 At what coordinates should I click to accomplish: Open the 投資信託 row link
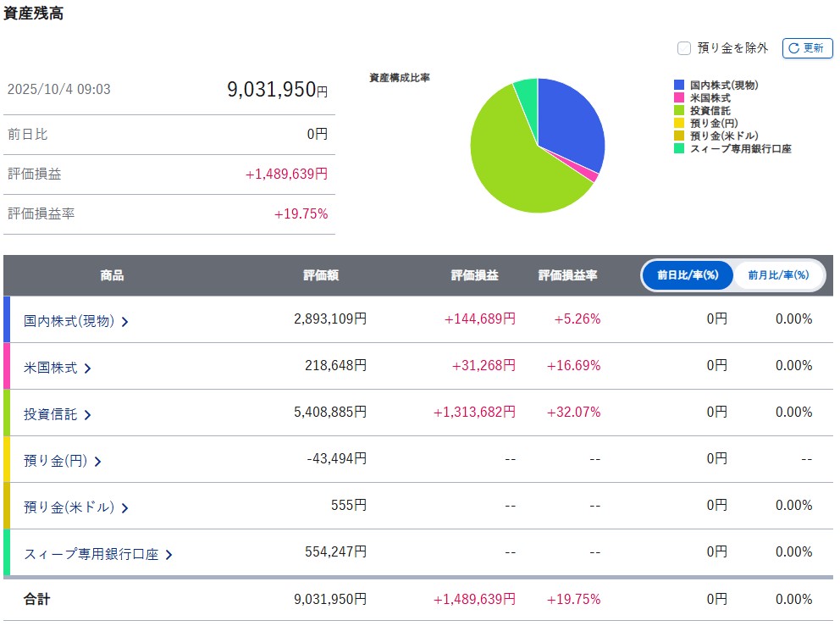(x=50, y=414)
